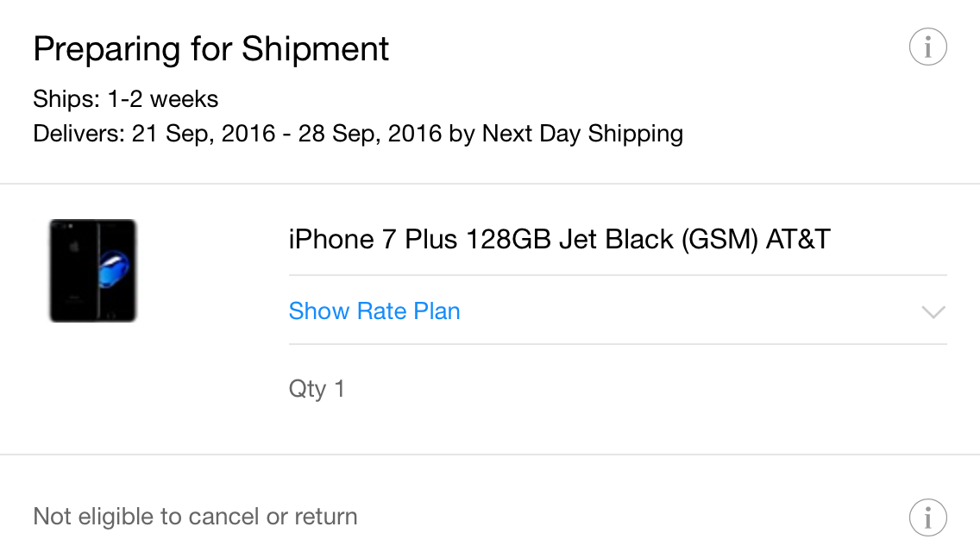Tap the Next Day Shipping text
This screenshot has height=552, width=980.
[582, 134]
